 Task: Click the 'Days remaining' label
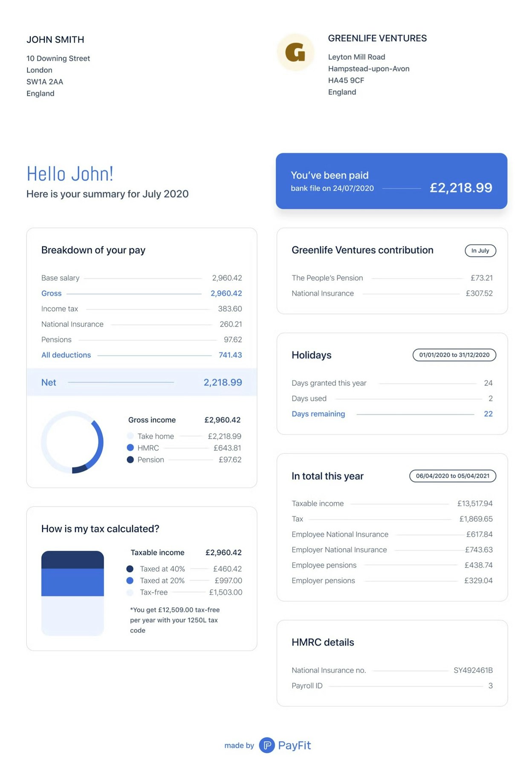(318, 414)
